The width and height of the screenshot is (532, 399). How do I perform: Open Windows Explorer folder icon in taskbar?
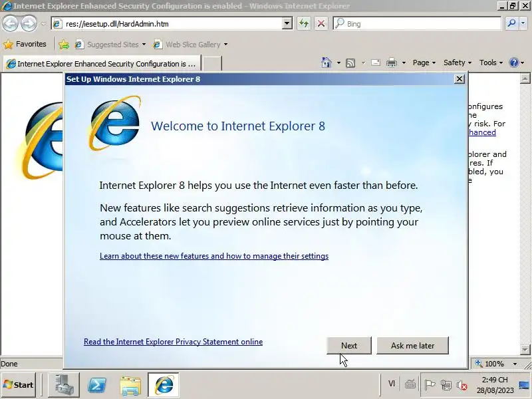pyautogui.click(x=130, y=385)
